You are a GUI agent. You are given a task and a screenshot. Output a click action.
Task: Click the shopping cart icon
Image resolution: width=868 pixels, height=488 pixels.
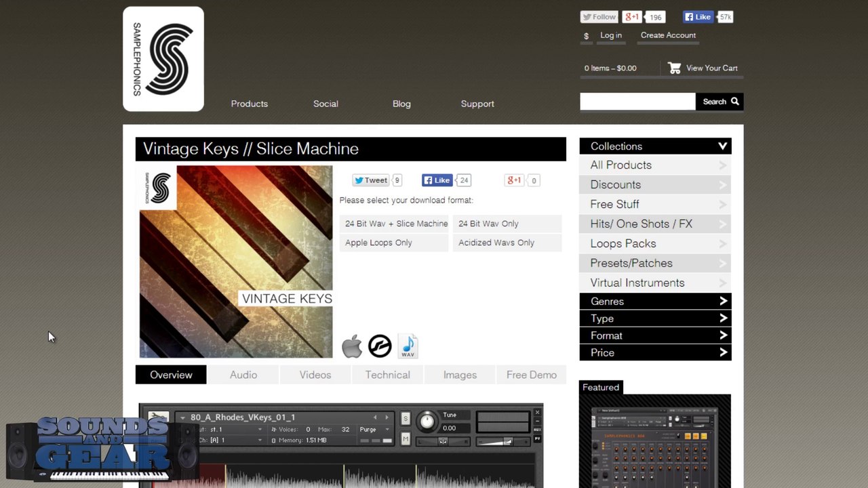[x=674, y=68]
